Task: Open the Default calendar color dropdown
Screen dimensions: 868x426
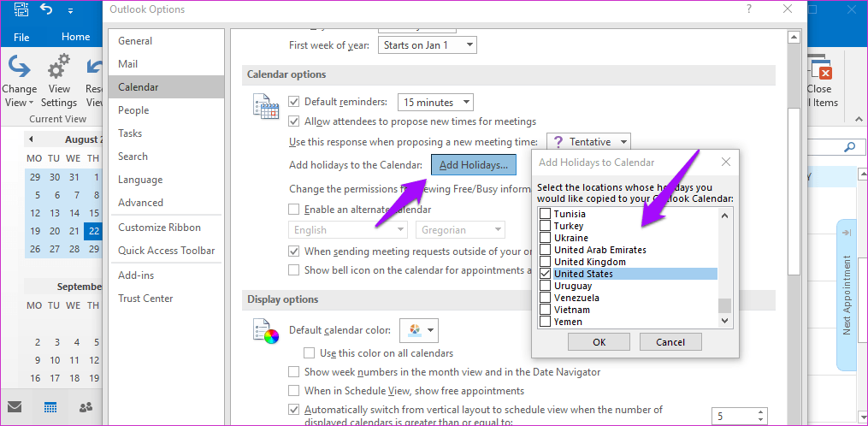Action: click(x=419, y=331)
